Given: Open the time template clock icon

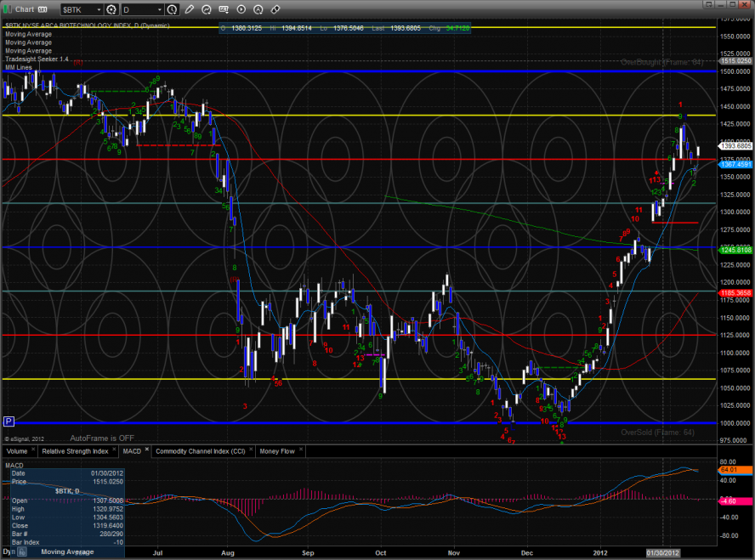Looking at the screenshot, I should [x=172, y=9].
